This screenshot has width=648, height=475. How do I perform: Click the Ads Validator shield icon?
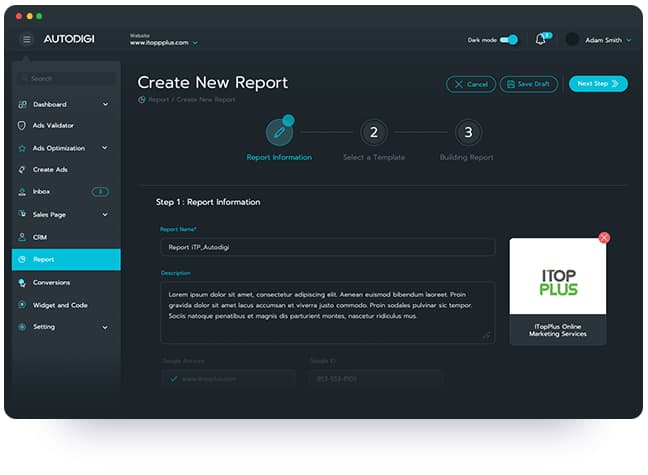coord(22,126)
